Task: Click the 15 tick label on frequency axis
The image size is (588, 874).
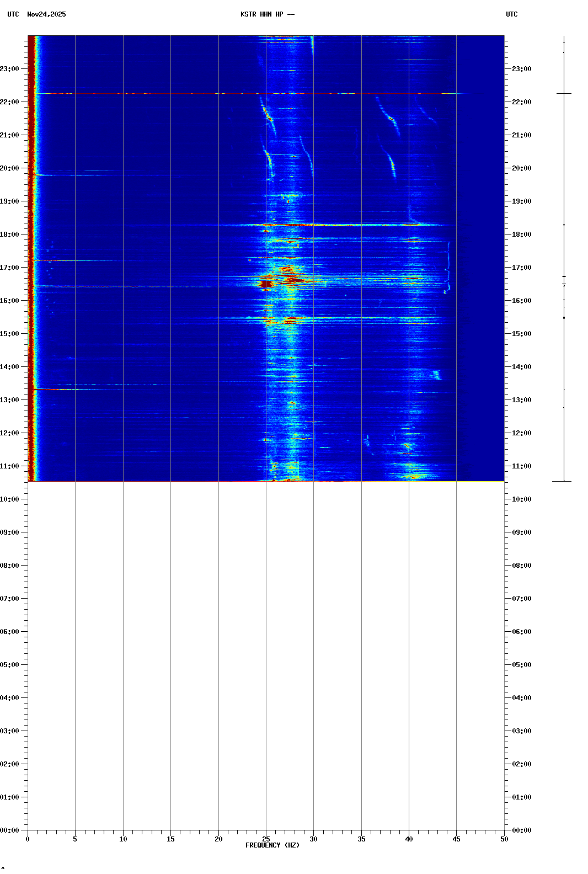Action: tap(170, 839)
